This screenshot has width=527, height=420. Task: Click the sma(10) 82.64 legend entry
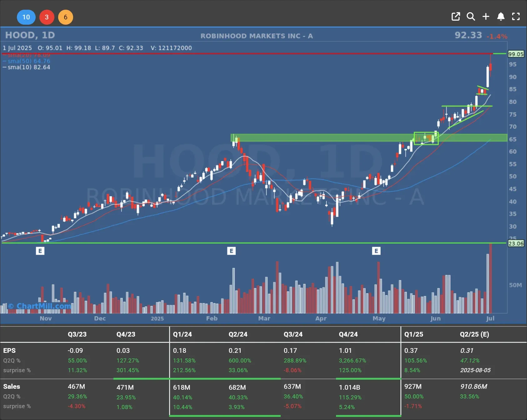[x=27, y=67]
